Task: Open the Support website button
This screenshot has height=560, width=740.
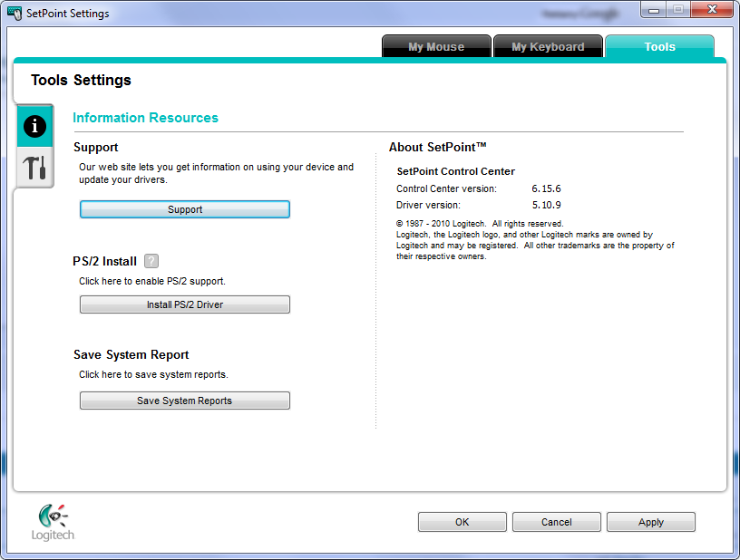Action: [185, 209]
